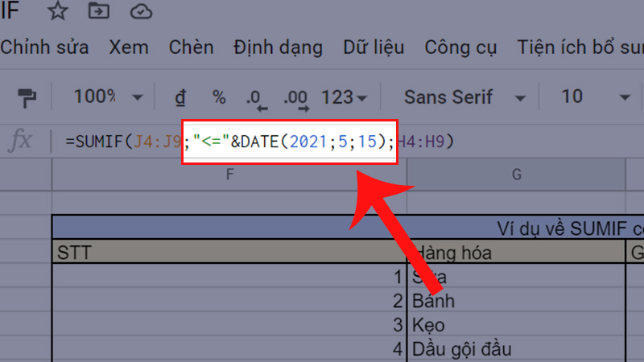Click the star icon to bookmark document
The width and height of the screenshot is (644, 362).
point(58,10)
